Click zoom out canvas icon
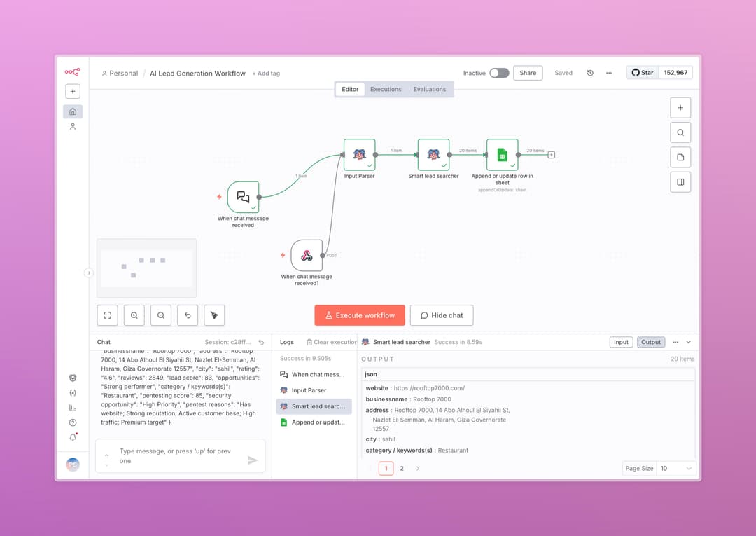Screen dimensions: 756x536 (161, 315)
